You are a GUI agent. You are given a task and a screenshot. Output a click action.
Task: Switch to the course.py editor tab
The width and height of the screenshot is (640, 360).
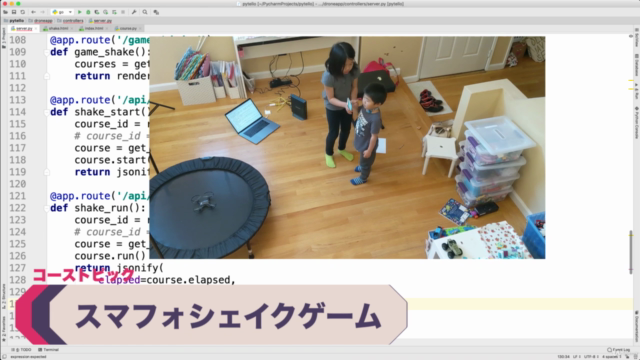click(x=127, y=29)
